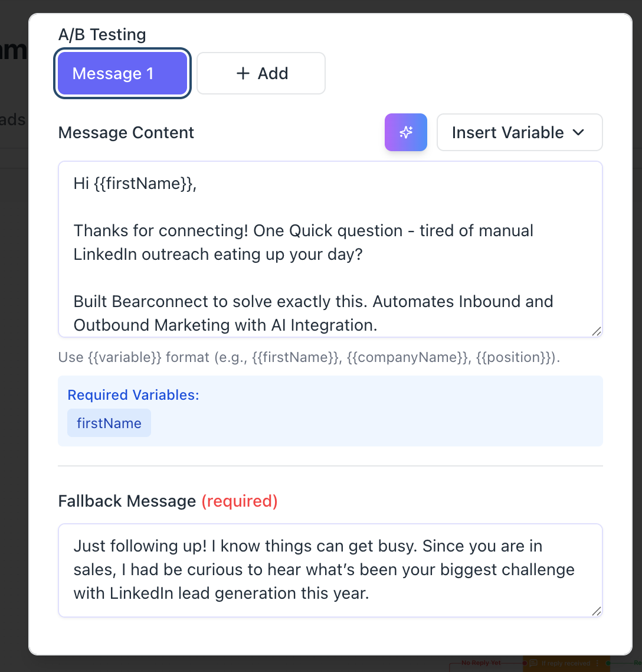Add a new A/B test message

tap(261, 74)
